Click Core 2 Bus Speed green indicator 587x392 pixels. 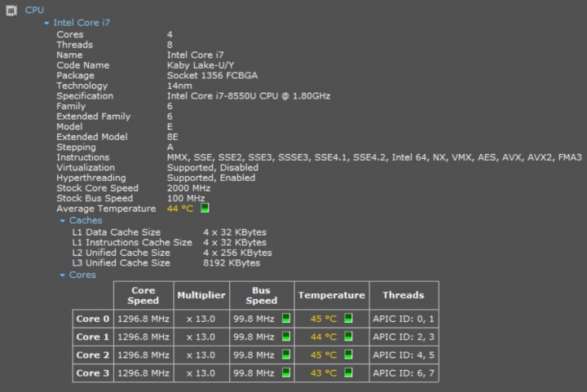tap(286, 354)
